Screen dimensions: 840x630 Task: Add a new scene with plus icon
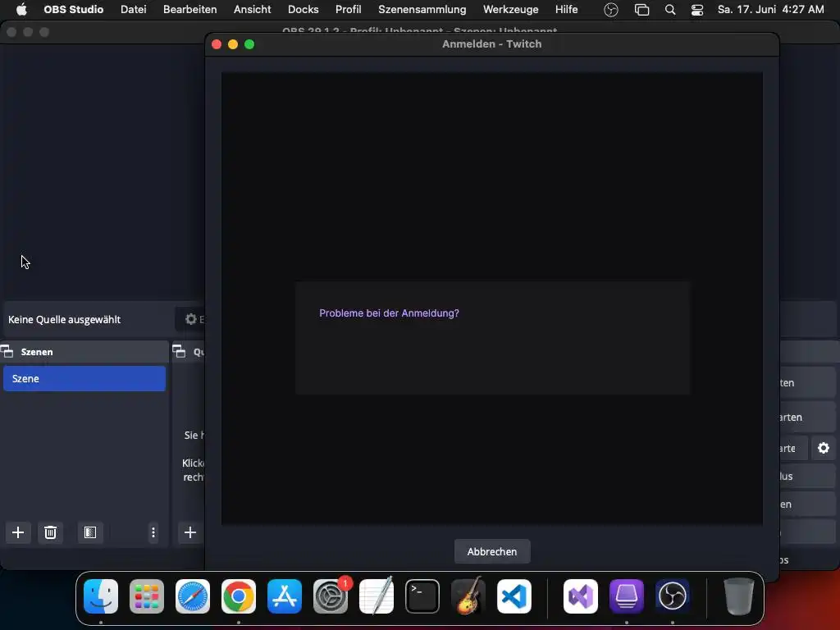pos(18,532)
